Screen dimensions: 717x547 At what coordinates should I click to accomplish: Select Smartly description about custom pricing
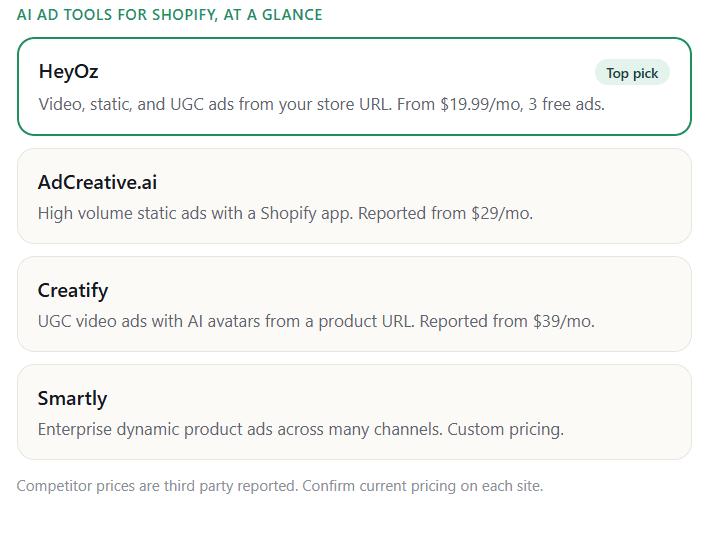301,429
